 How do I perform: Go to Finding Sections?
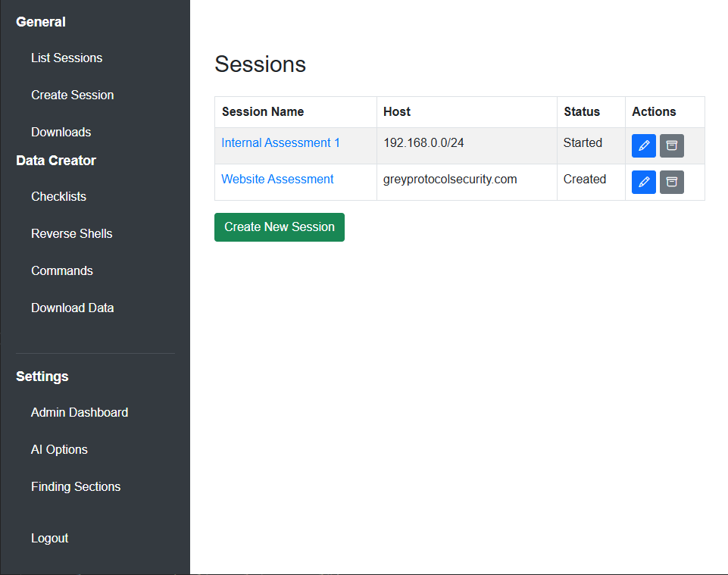(x=76, y=486)
